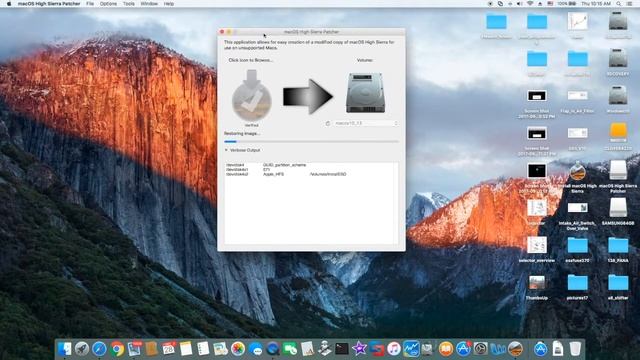Viewport: 640px width, 360px height.
Task: Select the pictures17 folder on desktop
Action: [x=577, y=282]
